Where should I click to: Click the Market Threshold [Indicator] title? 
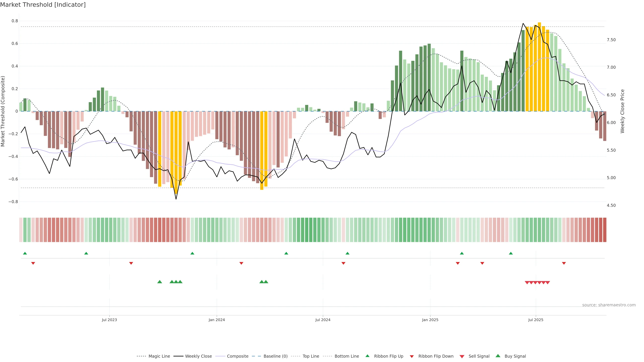tap(43, 5)
